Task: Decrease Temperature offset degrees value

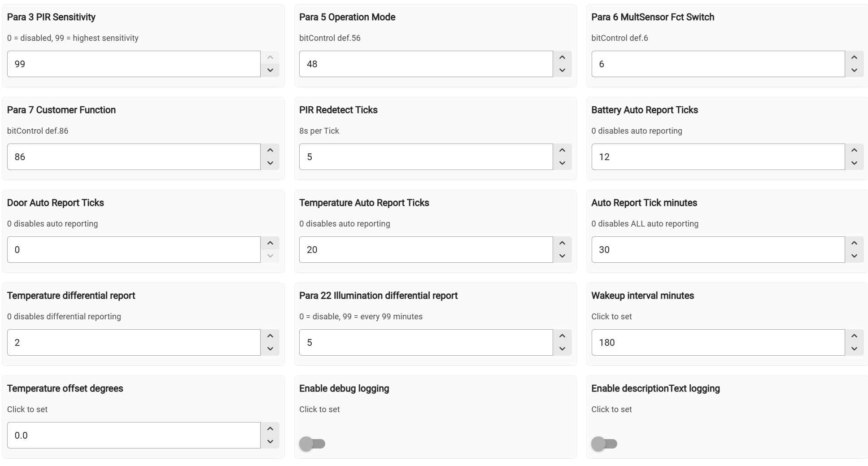Action: tap(270, 442)
